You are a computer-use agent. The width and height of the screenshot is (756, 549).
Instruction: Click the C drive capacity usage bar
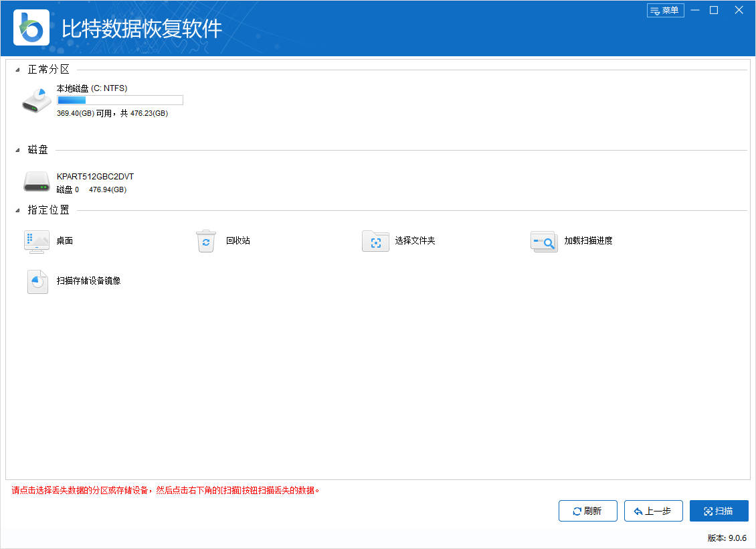120,100
